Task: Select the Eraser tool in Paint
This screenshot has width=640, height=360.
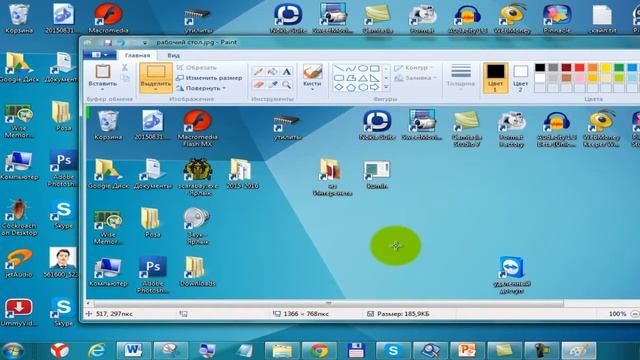Action: click(258, 84)
